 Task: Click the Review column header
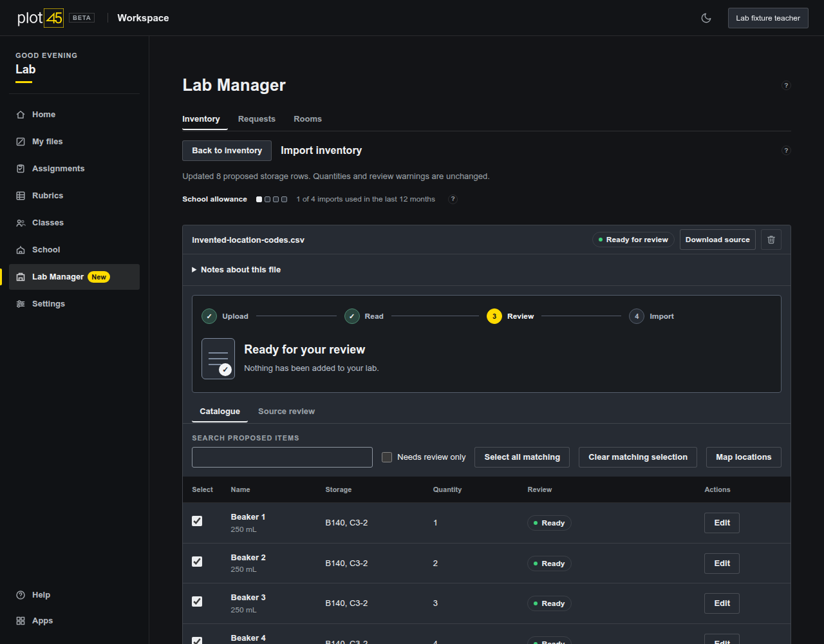coord(539,489)
